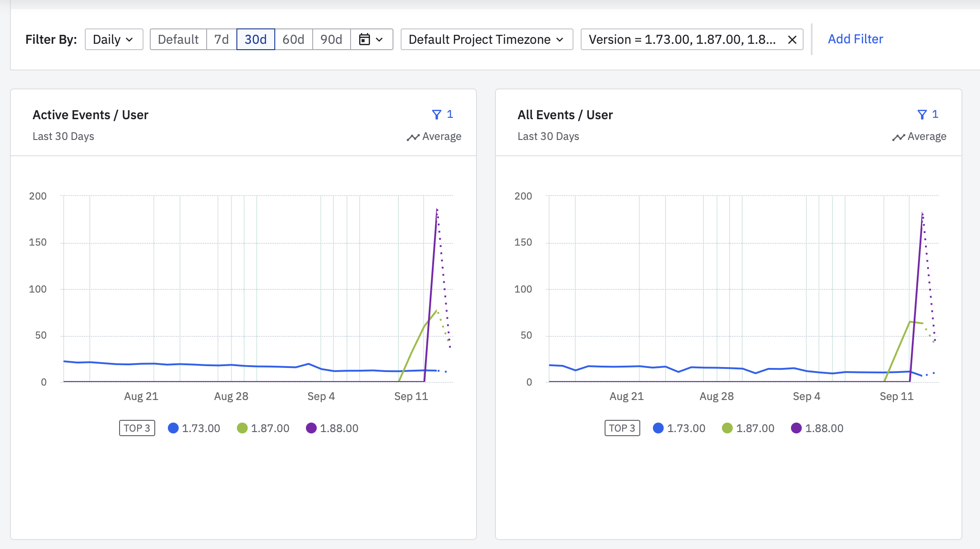Select the 60d time range
Viewport: 980px width, 549px height.
[293, 39]
